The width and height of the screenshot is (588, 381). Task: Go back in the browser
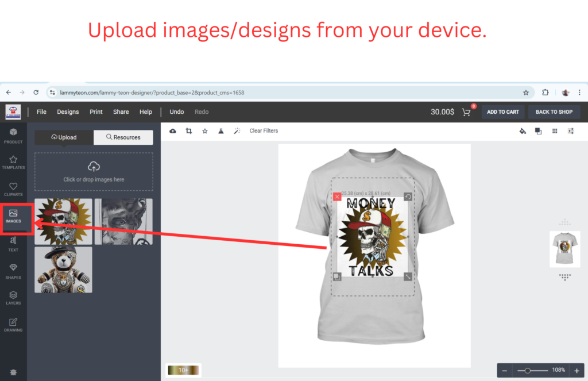click(x=9, y=93)
